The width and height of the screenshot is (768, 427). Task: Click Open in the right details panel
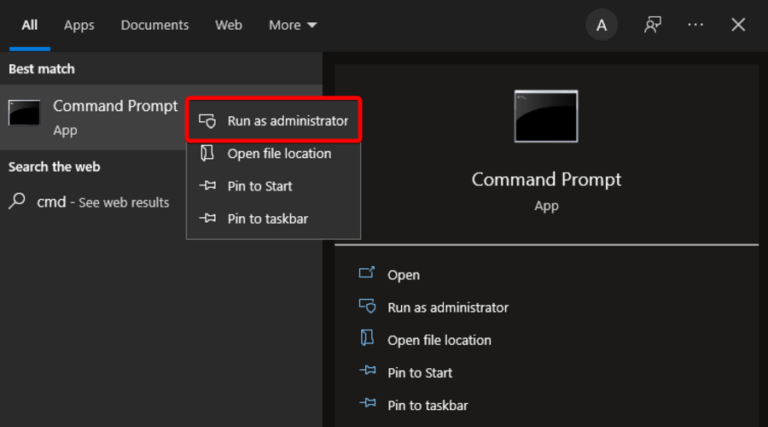pyautogui.click(x=403, y=275)
